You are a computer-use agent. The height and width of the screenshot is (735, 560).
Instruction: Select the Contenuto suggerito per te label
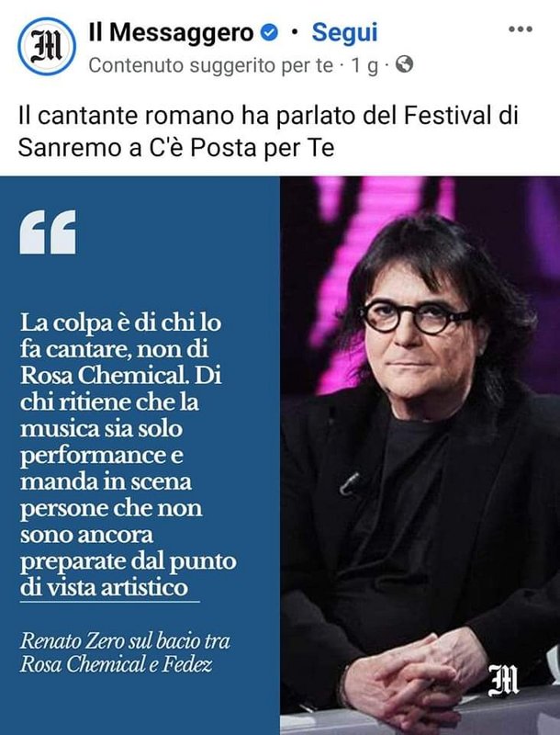(x=211, y=65)
